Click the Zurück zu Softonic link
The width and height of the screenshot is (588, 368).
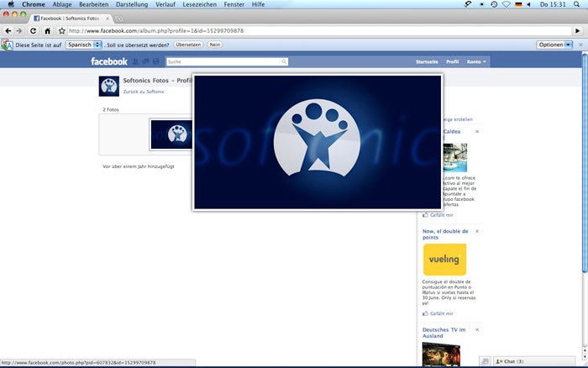click(144, 92)
